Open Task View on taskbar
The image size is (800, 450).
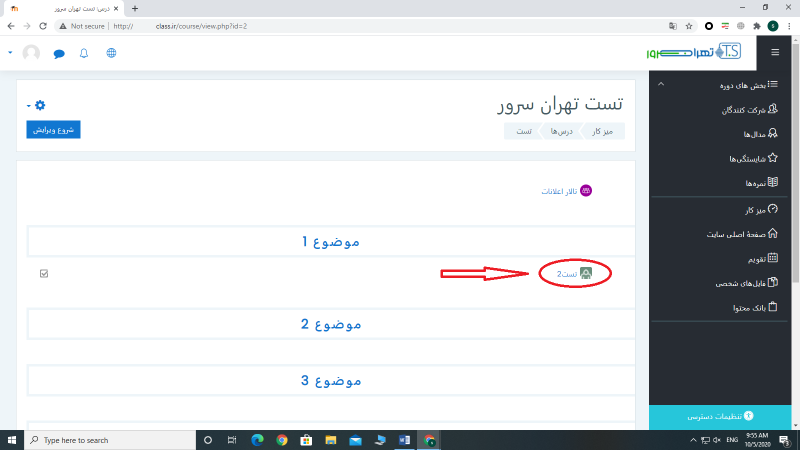click(232, 440)
